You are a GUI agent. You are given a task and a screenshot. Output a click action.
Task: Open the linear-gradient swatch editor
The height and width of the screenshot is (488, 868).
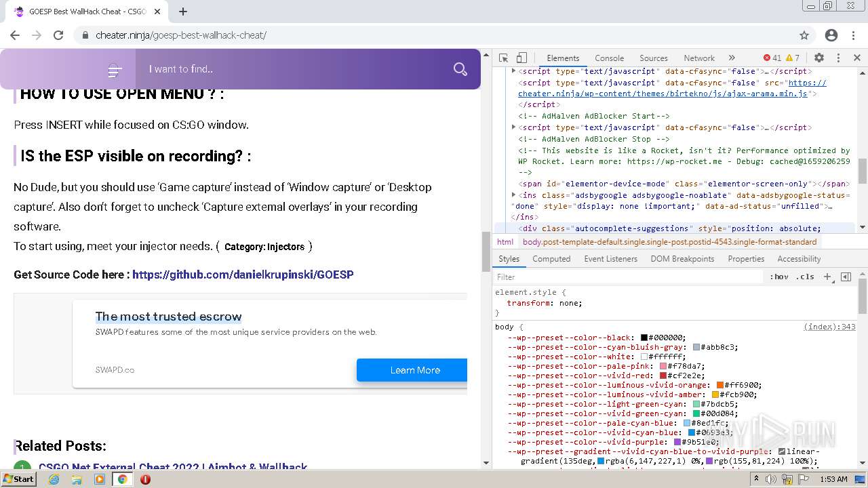(782, 451)
